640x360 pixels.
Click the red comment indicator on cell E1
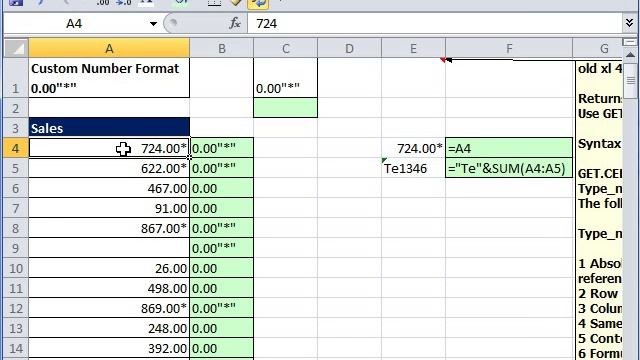(442, 60)
